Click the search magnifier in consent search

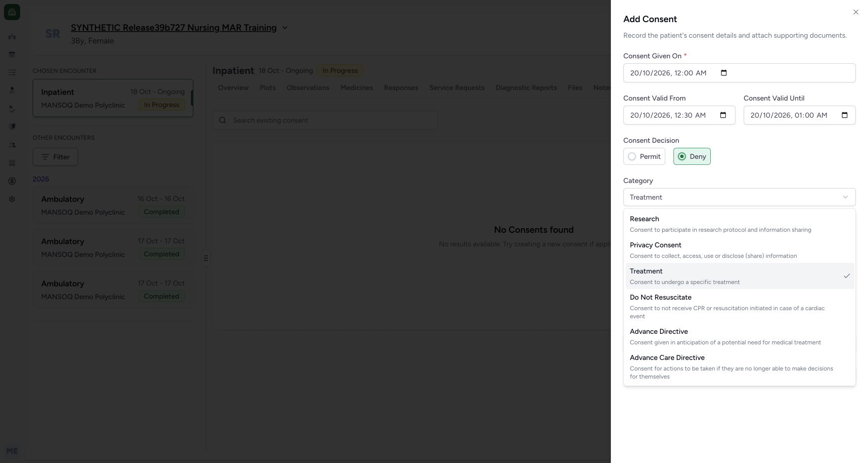(x=223, y=120)
